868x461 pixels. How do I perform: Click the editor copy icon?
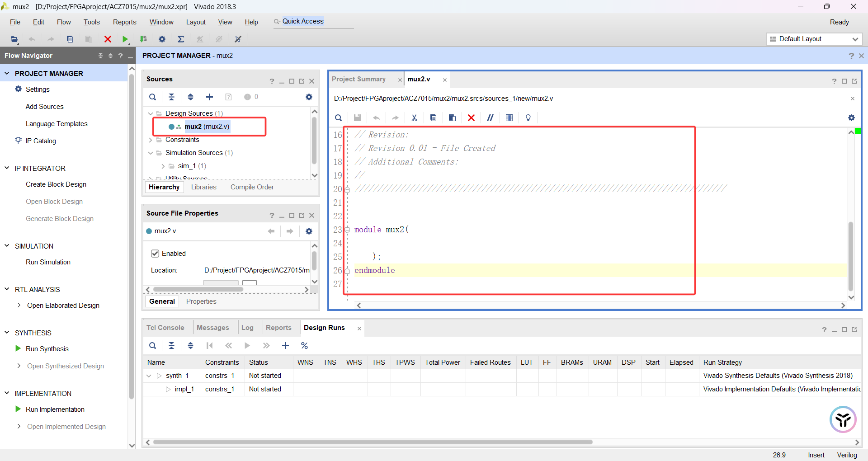click(x=433, y=118)
